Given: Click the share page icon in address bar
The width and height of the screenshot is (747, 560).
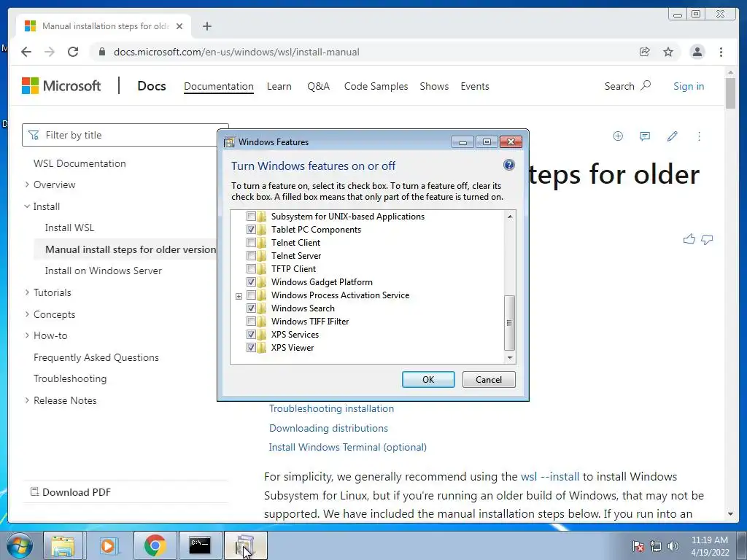Looking at the screenshot, I should click(645, 52).
